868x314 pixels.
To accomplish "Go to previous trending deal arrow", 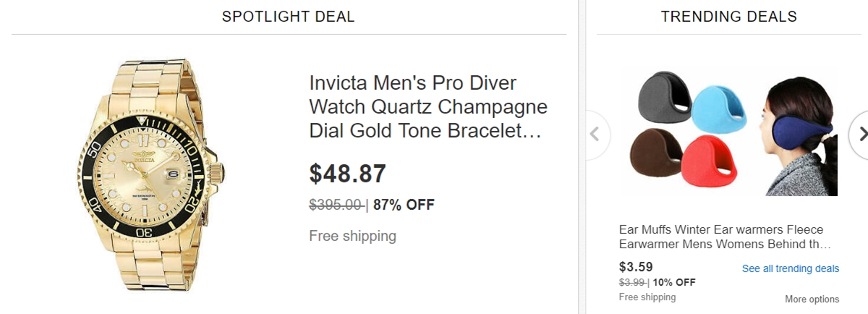I will pos(595,135).
